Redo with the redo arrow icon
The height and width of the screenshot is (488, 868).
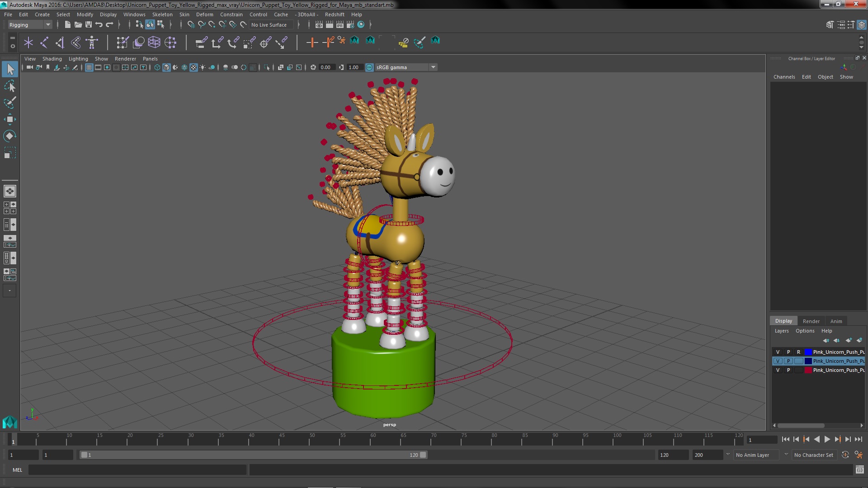pos(109,25)
